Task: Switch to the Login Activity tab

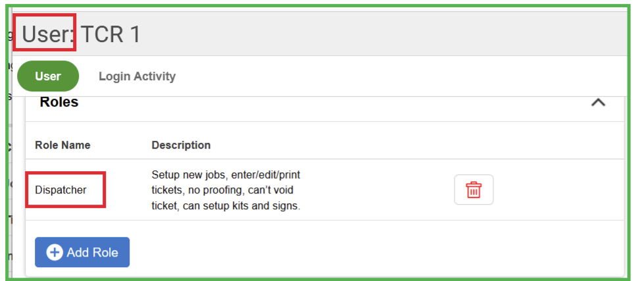Action: click(137, 76)
